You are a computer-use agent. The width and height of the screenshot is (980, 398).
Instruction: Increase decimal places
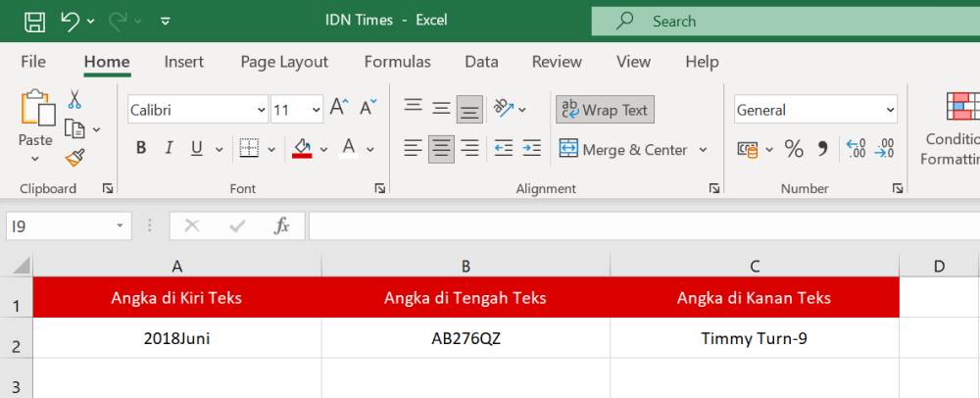pos(856,149)
